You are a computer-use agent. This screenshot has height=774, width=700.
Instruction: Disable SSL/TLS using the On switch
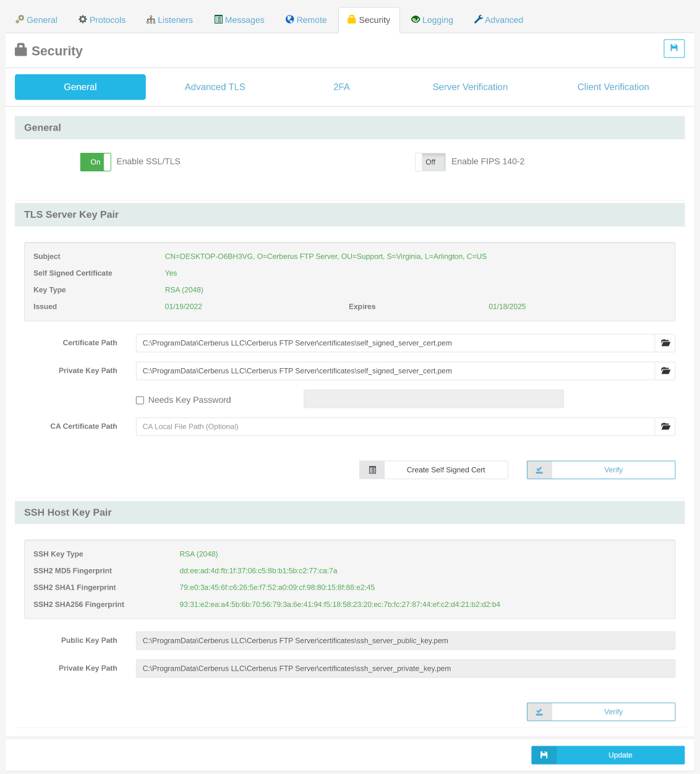click(95, 161)
